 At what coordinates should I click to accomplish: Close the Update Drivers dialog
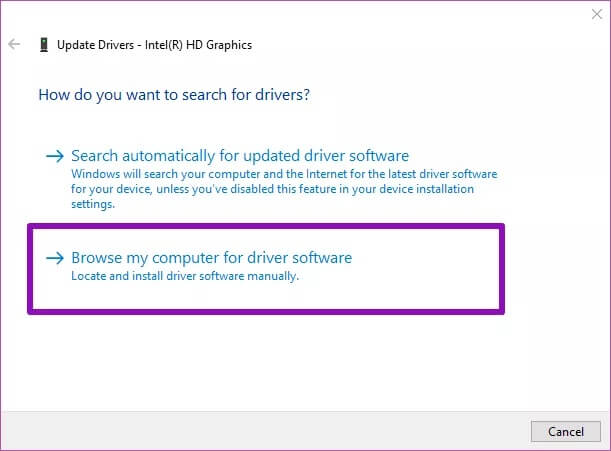[x=597, y=14]
